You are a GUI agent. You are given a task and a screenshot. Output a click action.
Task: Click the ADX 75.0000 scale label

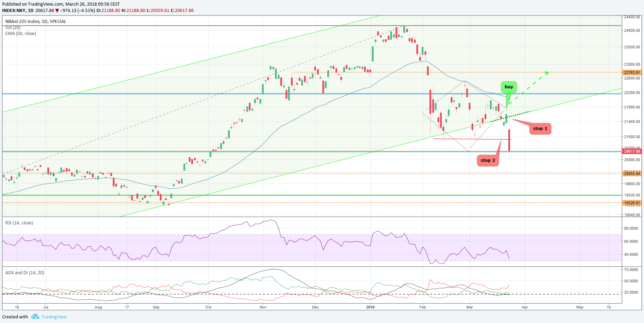[x=631, y=270]
